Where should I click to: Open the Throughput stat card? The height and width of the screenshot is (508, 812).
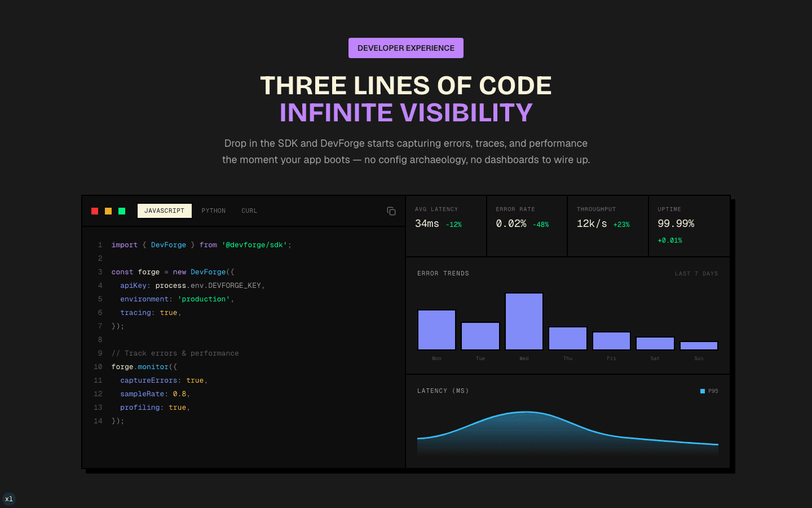point(608,226)
